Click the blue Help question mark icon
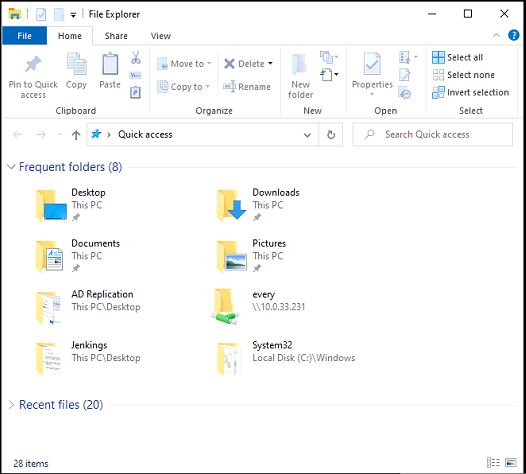This screenshot has height=474, width=526. click(513, 35)
